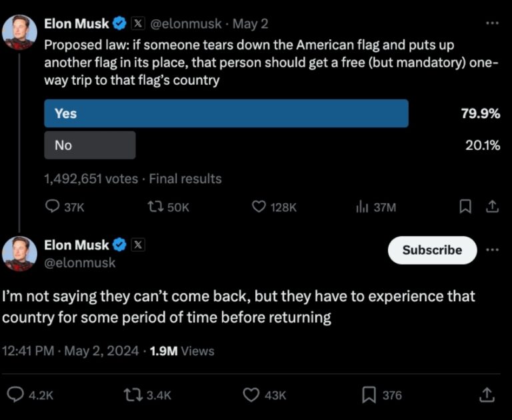The height and width of the screenshot is (420, 512).
Task: Open the May 2 date link
Action: tap(251, 24)
